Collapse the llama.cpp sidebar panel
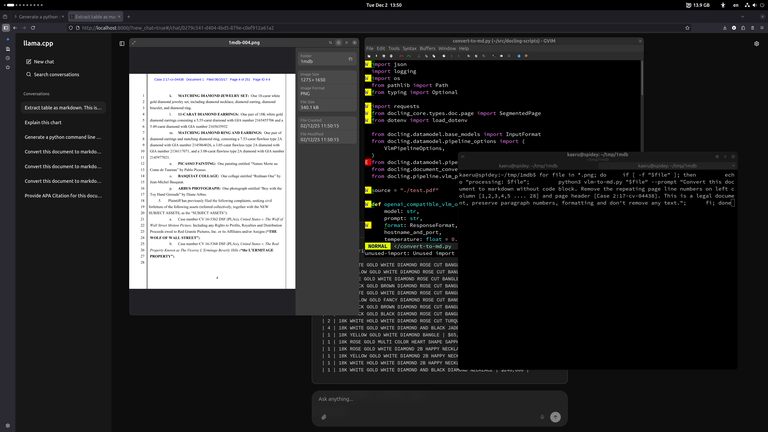 tap(122, 44)
